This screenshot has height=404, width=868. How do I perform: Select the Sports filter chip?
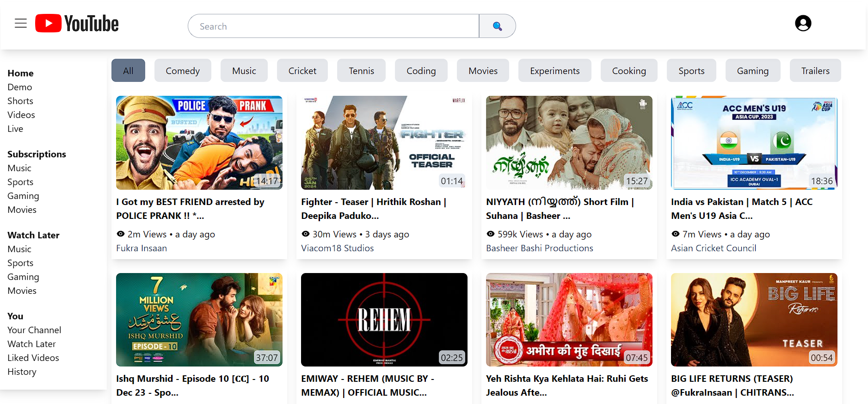click(691, 70)
